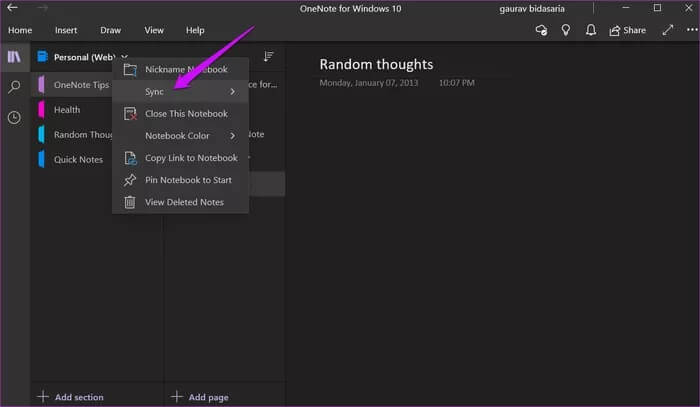Open the more options ellipsis

pyautogui.click(x=692, y=30)
